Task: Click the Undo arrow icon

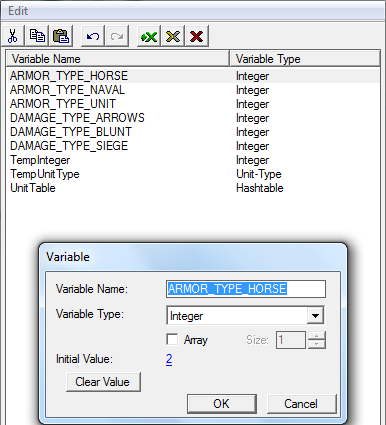Action: [x=93, y=36]
